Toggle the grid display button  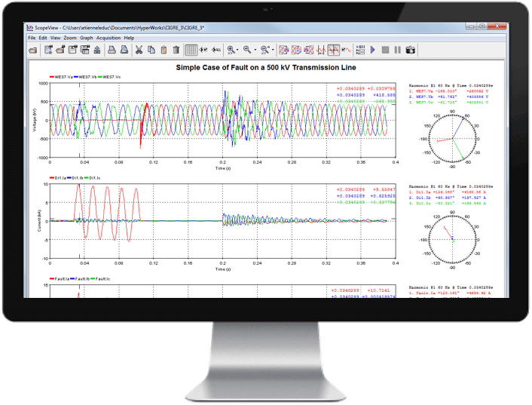[x=191, y=51]
